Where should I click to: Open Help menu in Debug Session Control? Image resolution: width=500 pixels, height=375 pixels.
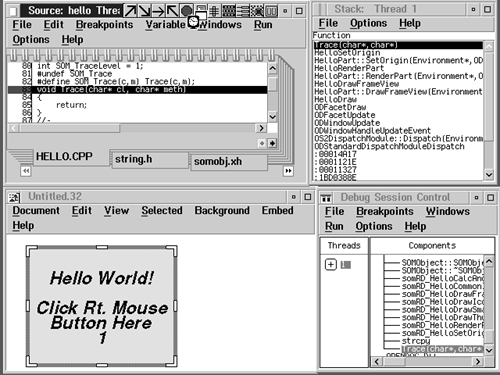click(415, 226)
